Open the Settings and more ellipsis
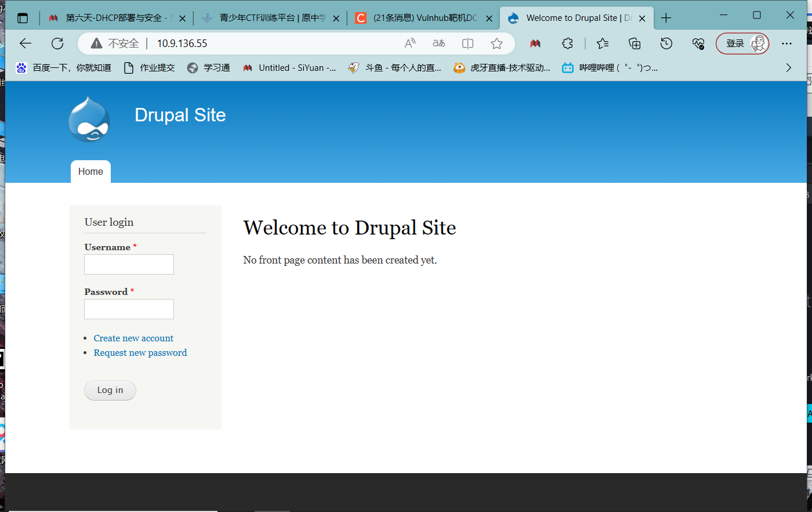812x512 pixels. (x=786, y=44)
